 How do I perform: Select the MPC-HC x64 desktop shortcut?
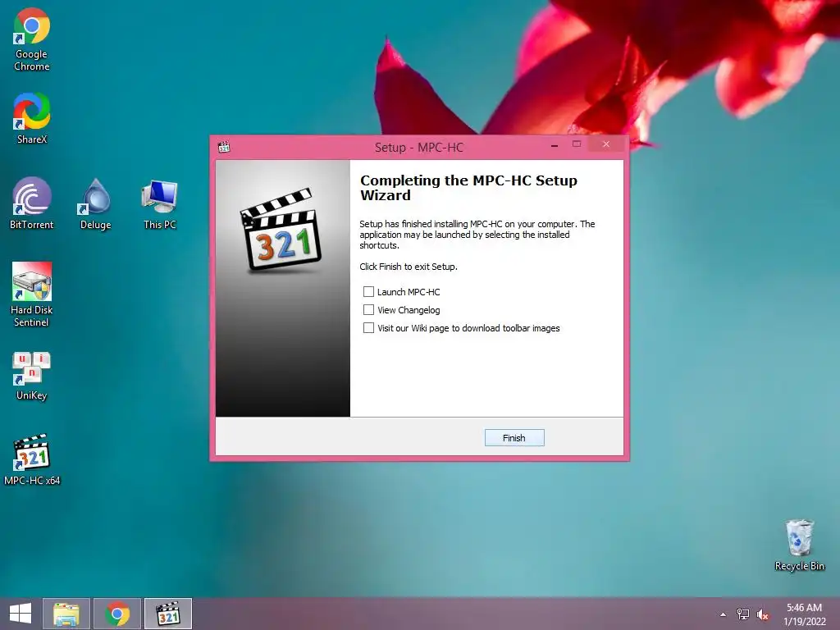(x=32, y=459)
